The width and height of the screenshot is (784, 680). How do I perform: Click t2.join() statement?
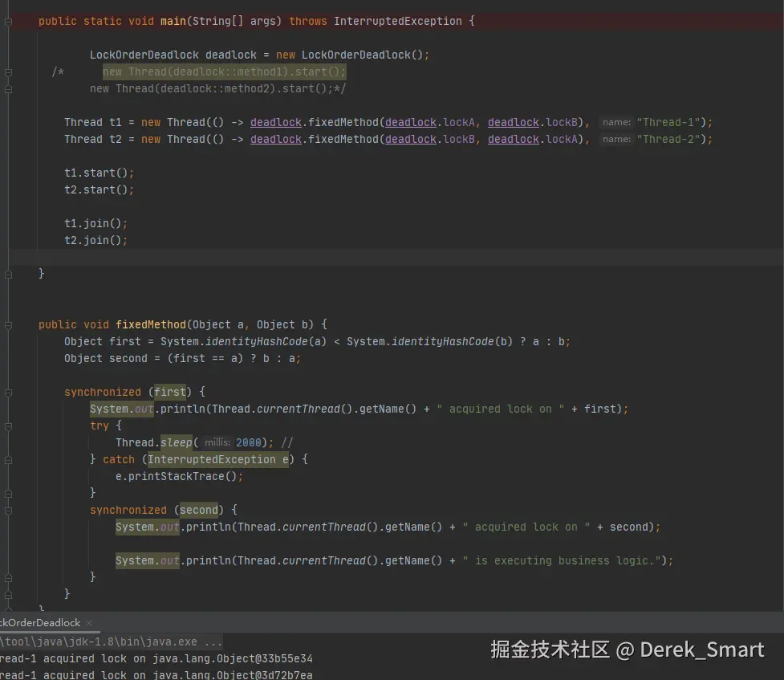tap(96, 240)
